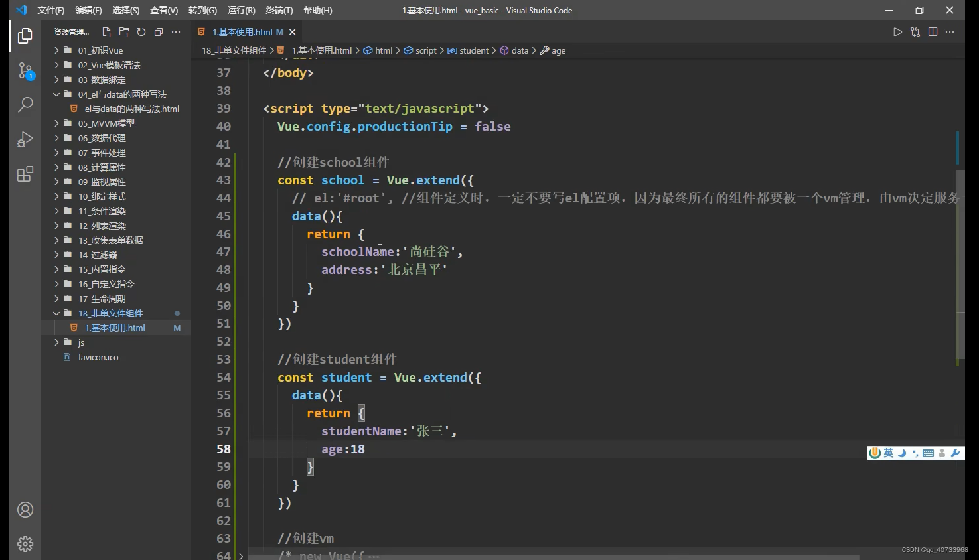Close the 1.基本使用.html editor tab
979x560 pixels.
[292, 32]
